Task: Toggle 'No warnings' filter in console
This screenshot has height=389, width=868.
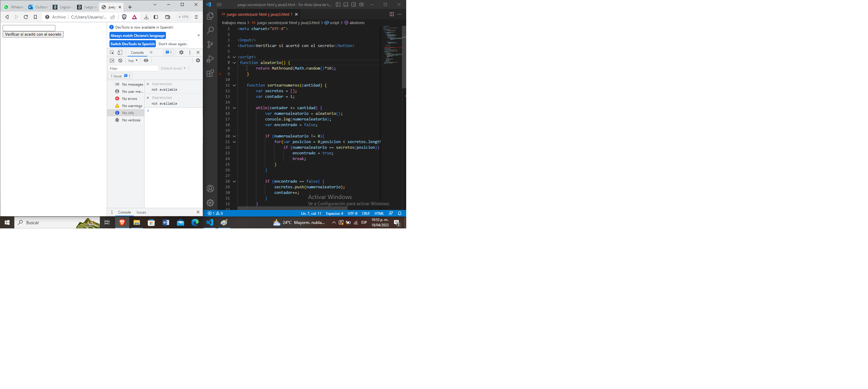Action: pyautogui.click(x=128, y=106)
